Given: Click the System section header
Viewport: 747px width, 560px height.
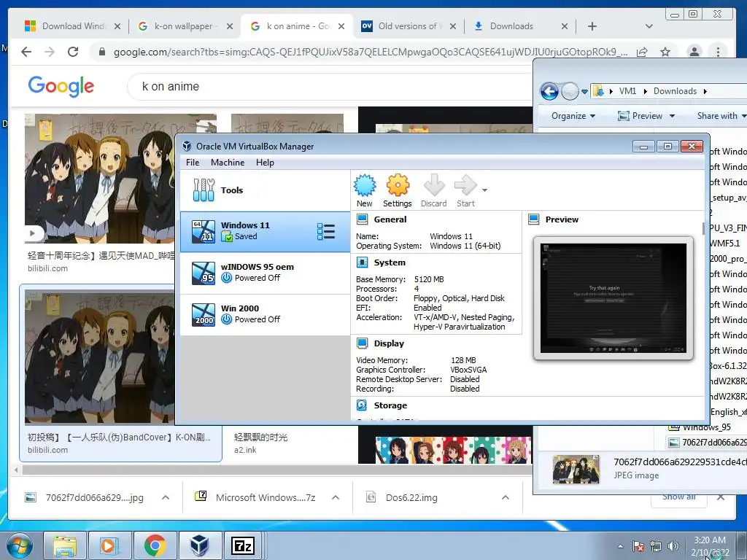Looking at the screenshot, I should point(390,262).
